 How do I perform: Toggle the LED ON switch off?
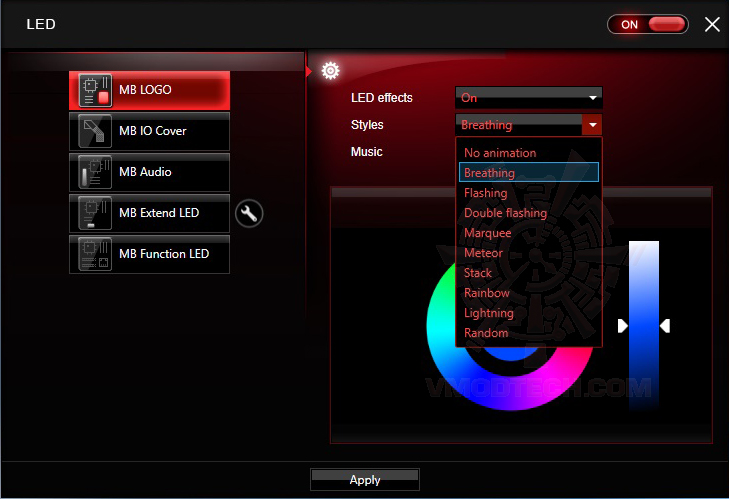(x=648, y=24)
